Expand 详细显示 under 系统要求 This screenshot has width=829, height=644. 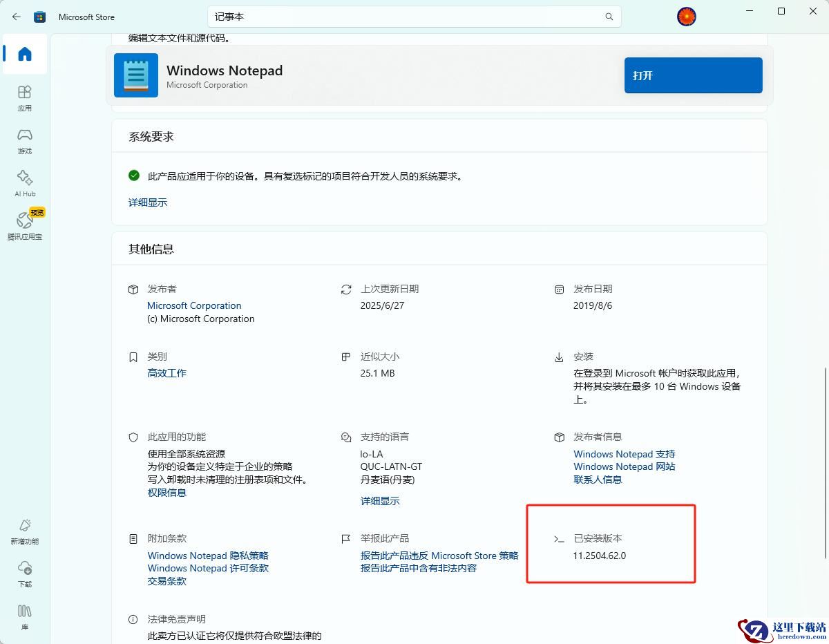pyautogui.click(x=148, y=202)
